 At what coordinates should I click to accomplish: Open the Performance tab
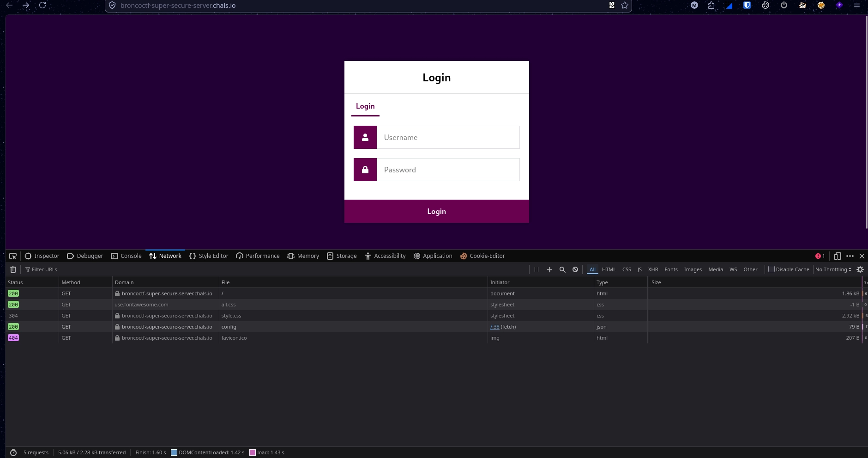pos(258,256)
